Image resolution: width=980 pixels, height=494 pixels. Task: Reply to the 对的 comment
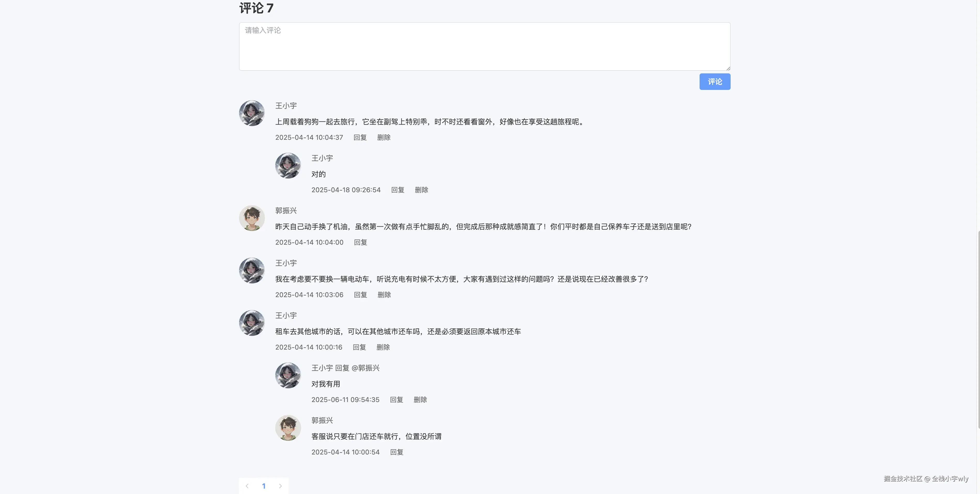click(397, 190)
